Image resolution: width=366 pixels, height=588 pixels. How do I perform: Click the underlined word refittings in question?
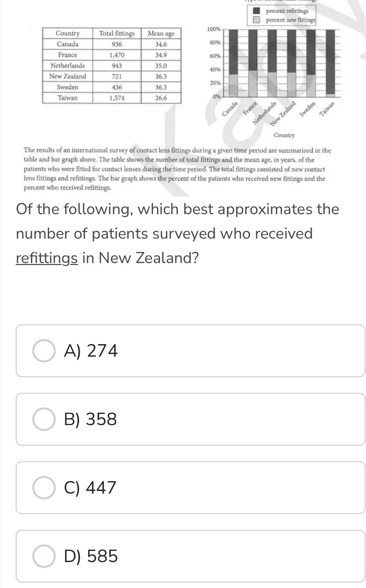tap(47, 258)
